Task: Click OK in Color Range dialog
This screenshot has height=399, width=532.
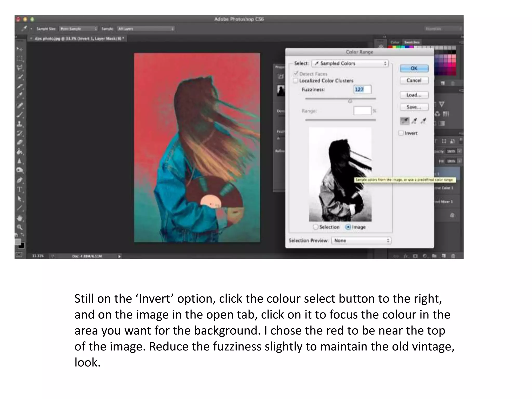Action: point(414,68)
